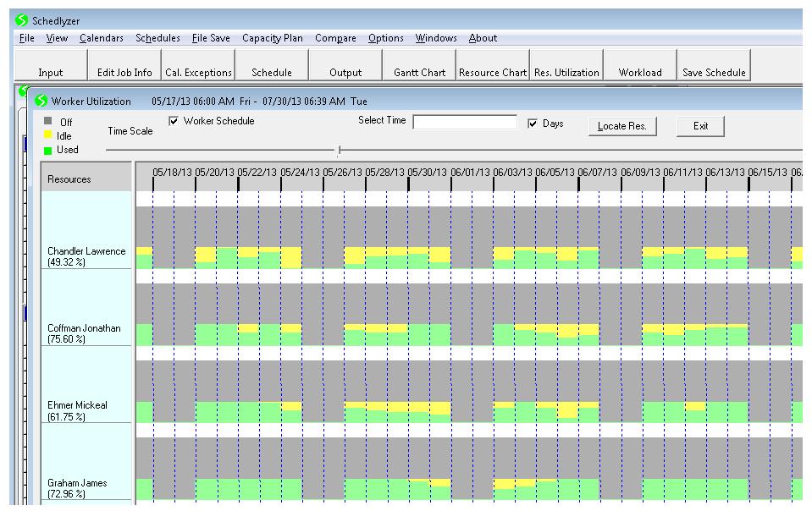Uncheck the Worker Schedule checkbox

point(174,121)
